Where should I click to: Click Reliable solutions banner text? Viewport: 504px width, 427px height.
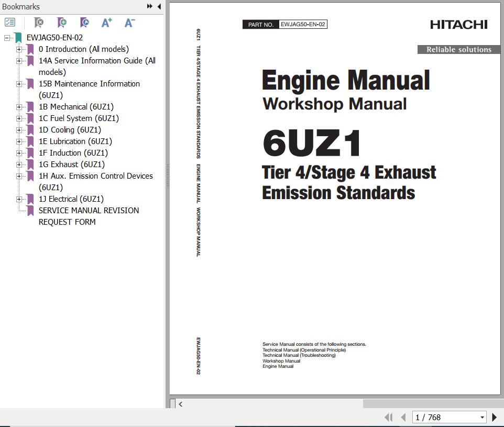coord(458,50)
